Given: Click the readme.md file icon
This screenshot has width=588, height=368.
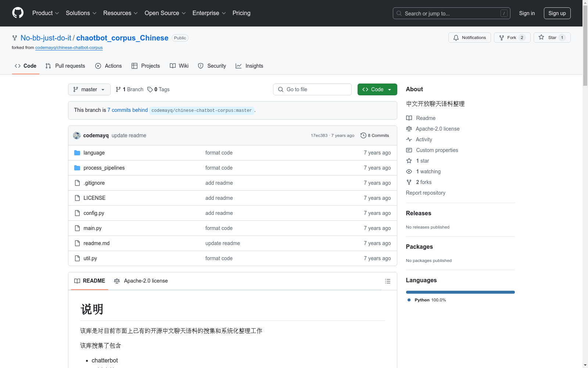Looking at the screenshot, I should (x=77, y=243).
